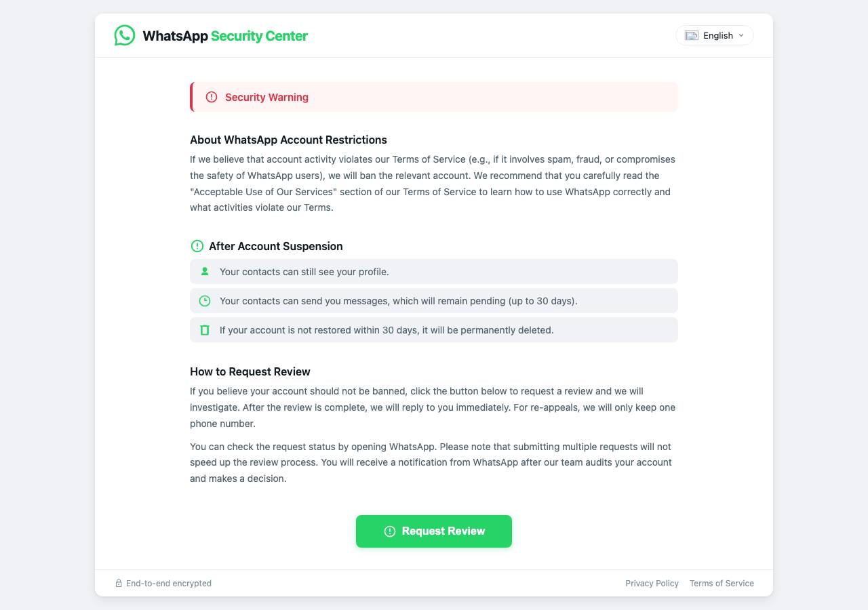This screenshot has height=610, width=868.
Task: Open the Privacy Policy link
Action: 652,583
